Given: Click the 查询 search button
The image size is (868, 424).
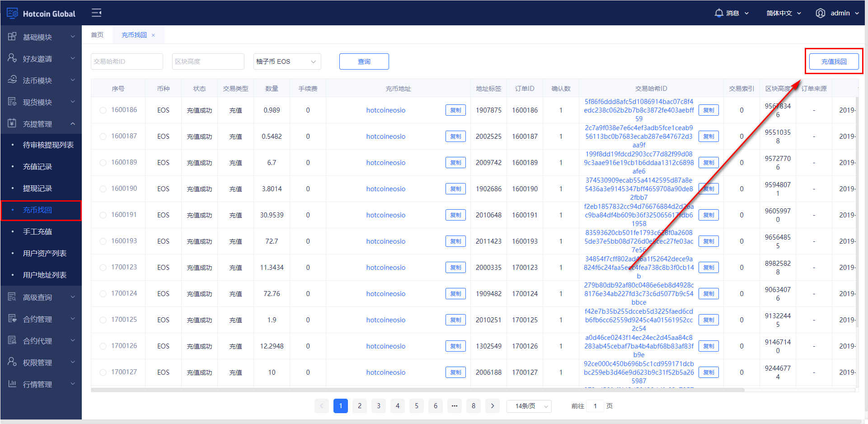Looking at the screenshot, I should 364,61.
